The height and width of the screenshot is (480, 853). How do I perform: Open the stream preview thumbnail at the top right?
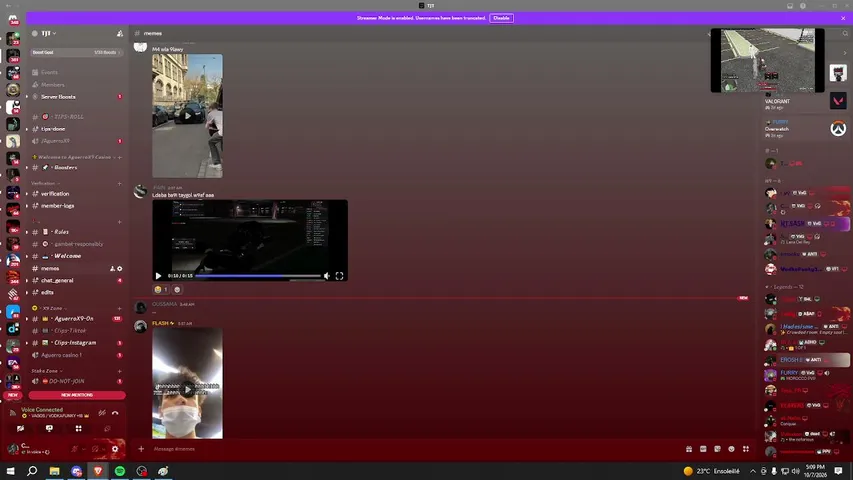pos(768,60)
